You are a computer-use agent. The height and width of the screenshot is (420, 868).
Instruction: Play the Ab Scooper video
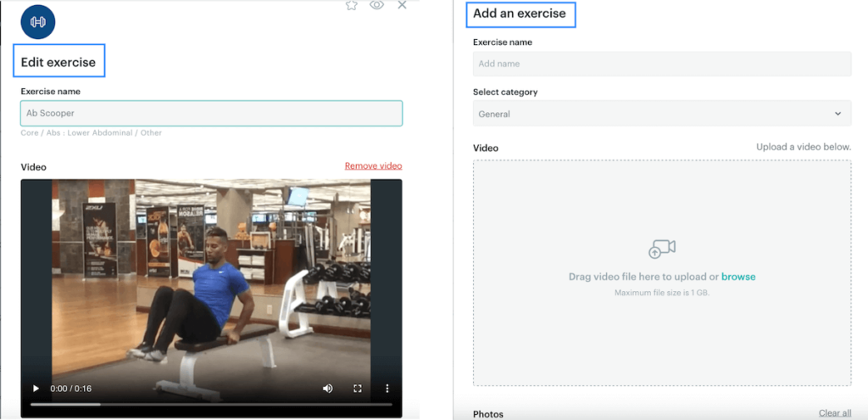[x=36, y=389]
